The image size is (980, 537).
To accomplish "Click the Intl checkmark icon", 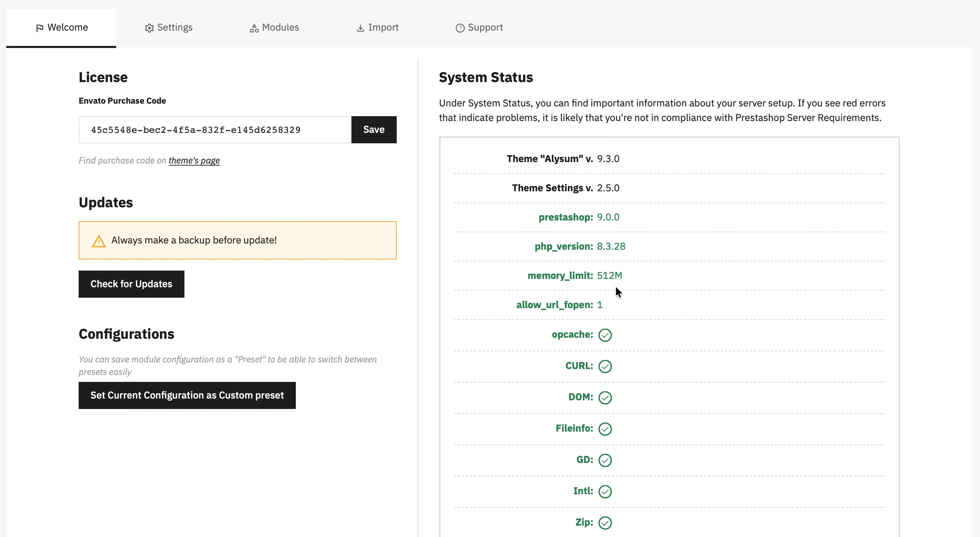I will click(x=605, y=491).
